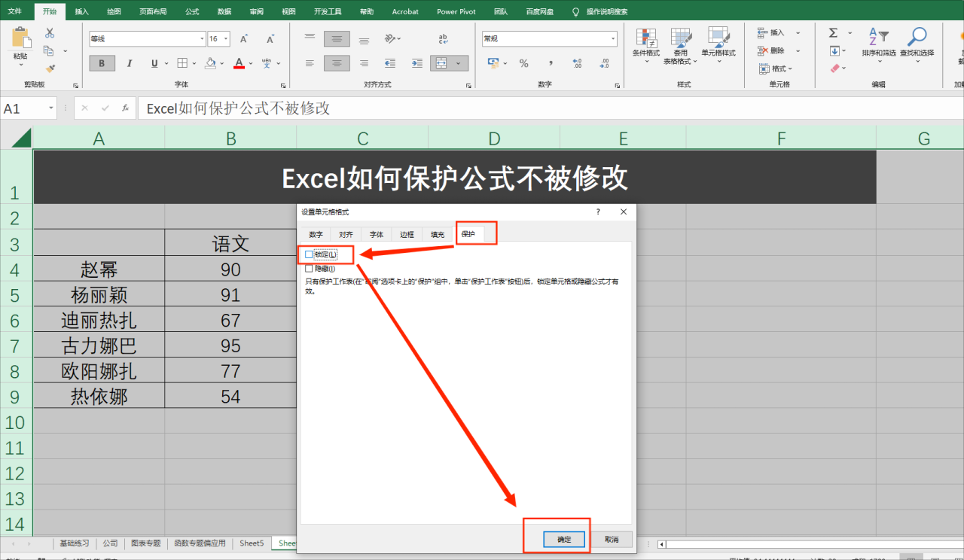Click the Increase Decimal icon
964x560 pixels.
pos(577,63)
